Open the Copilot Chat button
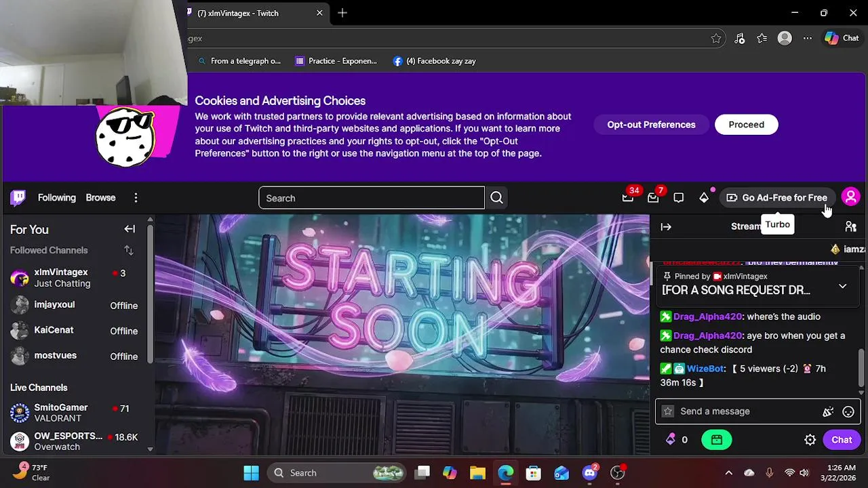The width and height of the screenshot is (868, 488). coord(842,39)
